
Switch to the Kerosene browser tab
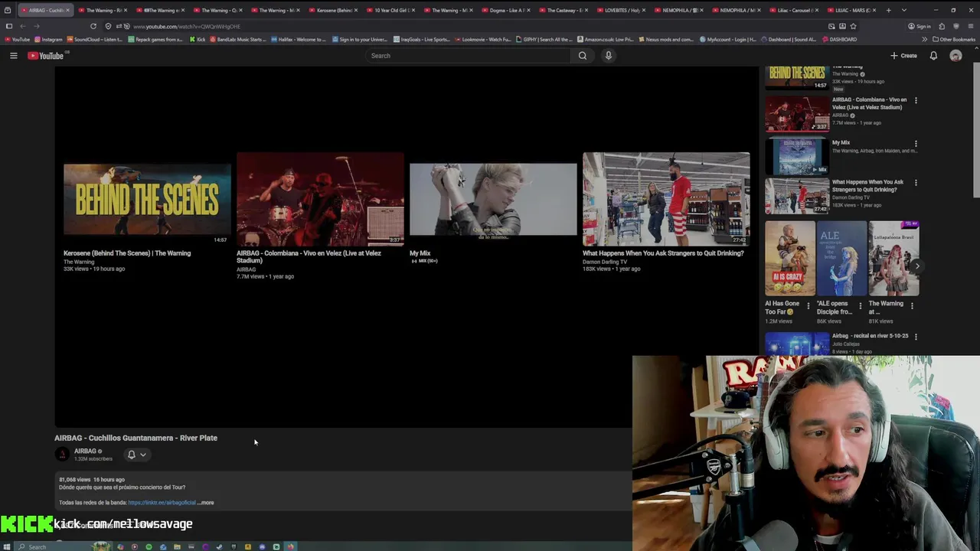[334, 10]
